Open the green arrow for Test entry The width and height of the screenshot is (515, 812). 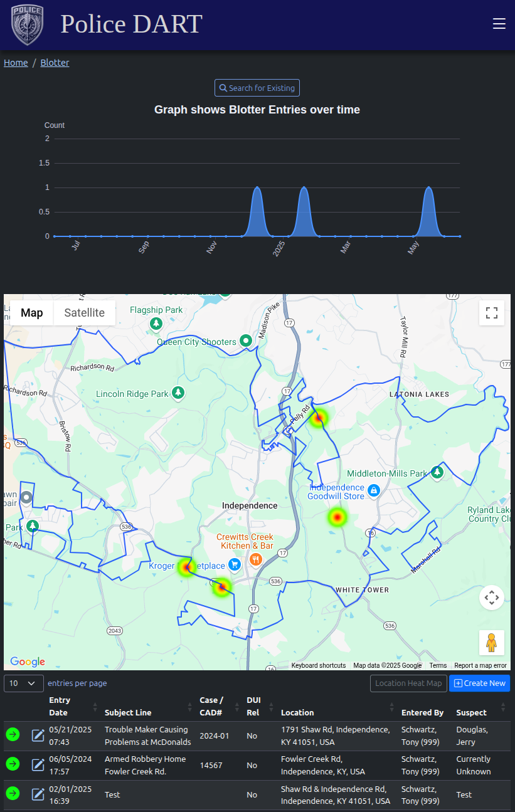(x=13, y=794)
